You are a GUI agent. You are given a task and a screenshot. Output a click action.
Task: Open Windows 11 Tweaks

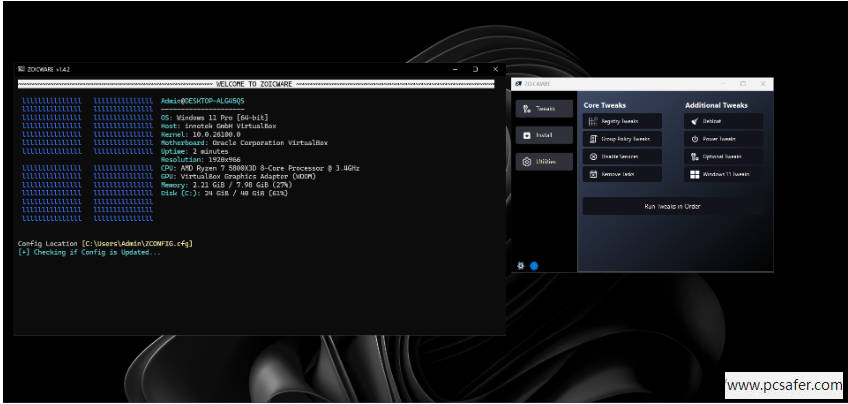(x=723, y=174)
